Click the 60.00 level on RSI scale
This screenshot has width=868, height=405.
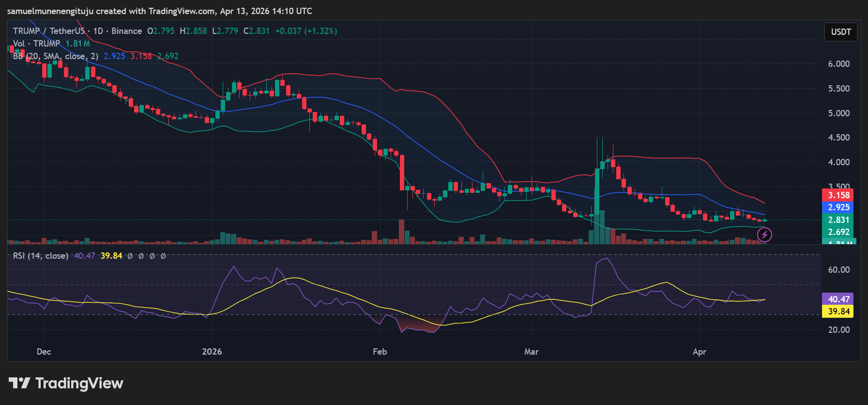click(x=838, y=270)
